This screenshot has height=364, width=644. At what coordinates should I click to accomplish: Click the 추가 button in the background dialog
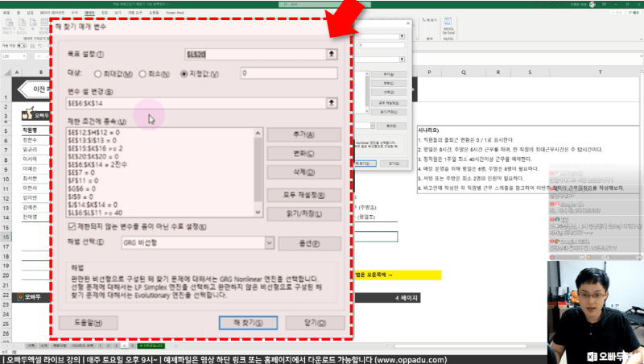click(389, 74)
